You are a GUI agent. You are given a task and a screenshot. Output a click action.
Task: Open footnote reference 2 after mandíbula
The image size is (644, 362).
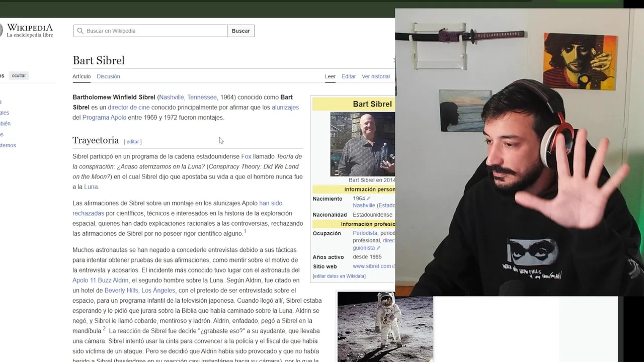coord(104,329)
